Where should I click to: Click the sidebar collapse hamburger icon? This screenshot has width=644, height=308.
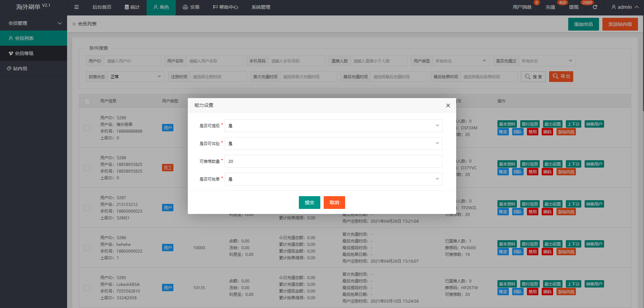[76, 7]
